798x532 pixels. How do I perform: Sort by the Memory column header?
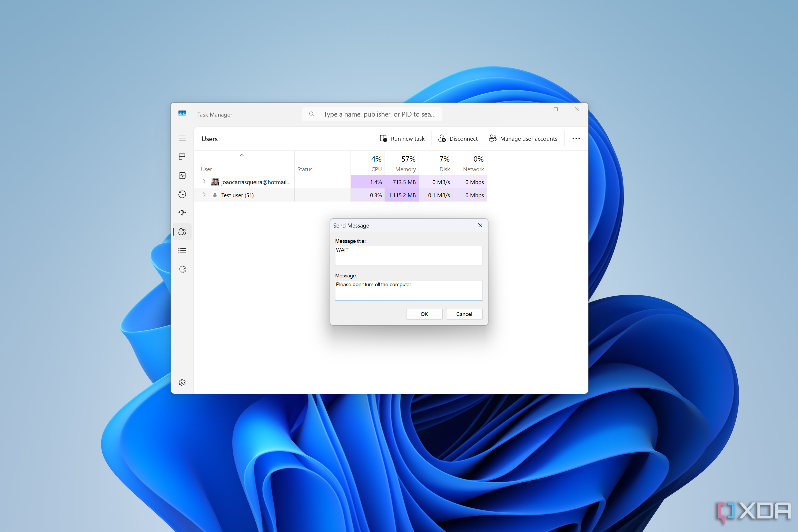[x=402, y=163]
